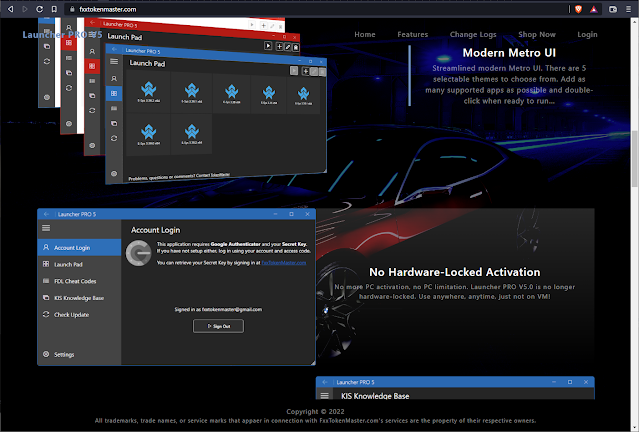
Task: Click hamburger menu in Account Login window
Action: pyautogui.click(x=46, y=228)
